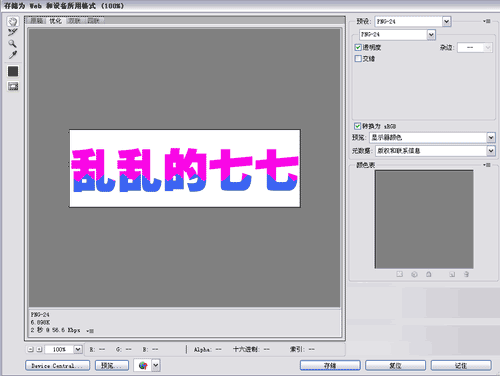
Task: Click the 记住 remember button
Action: point(461,366)
